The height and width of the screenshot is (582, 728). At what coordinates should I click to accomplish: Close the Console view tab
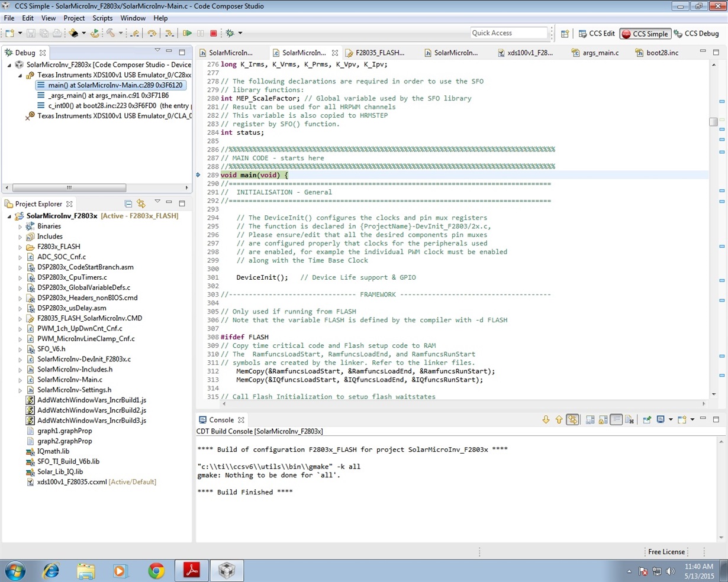(241, 420)
